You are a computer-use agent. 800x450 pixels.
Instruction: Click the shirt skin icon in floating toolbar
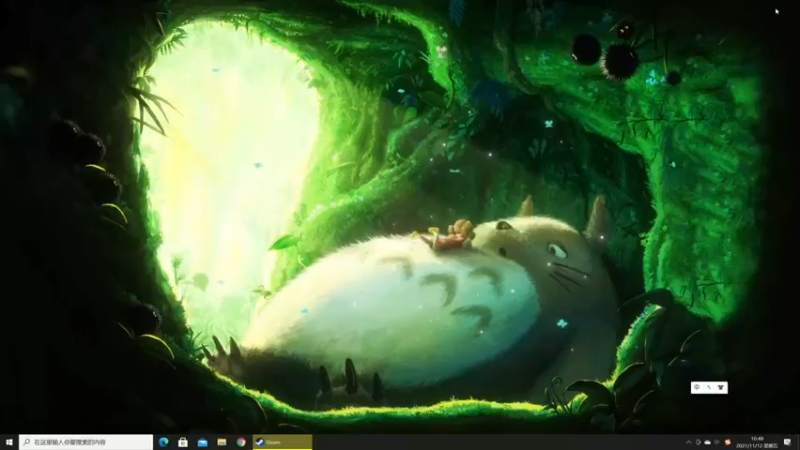[720, 388]
